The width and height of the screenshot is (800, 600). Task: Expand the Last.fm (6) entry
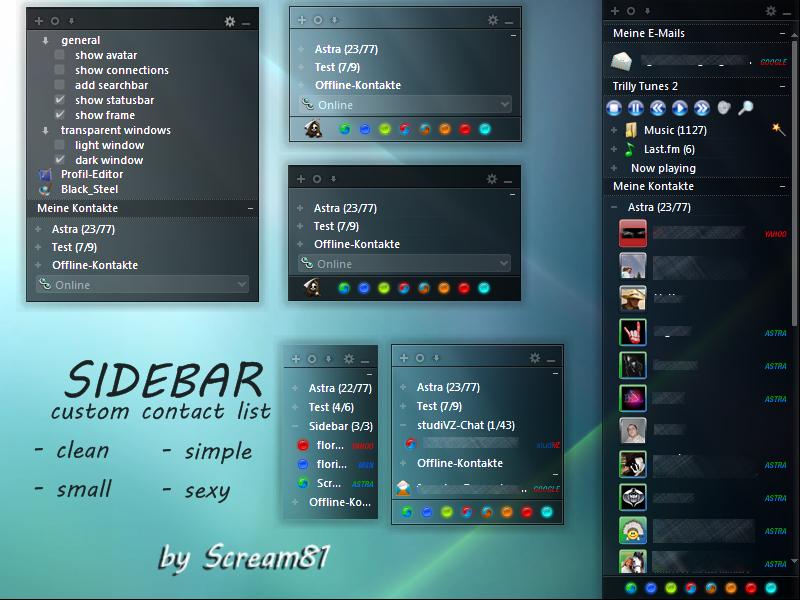(614, 149)
